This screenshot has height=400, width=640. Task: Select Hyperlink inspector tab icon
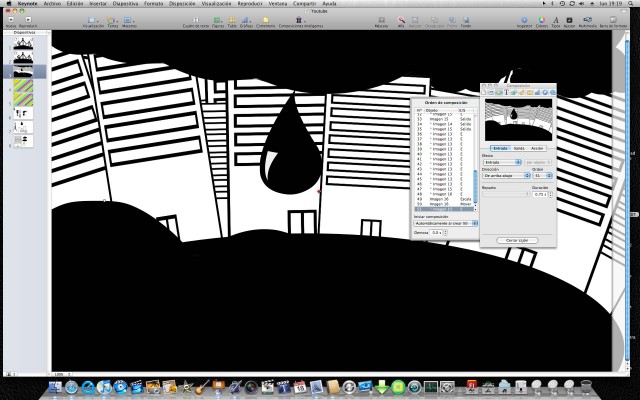(x=545, y=92)
